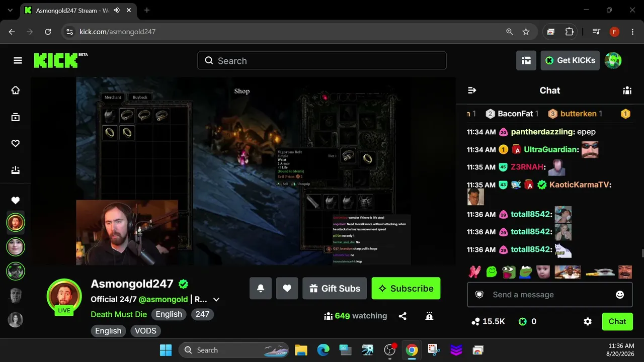This screenshot has height=362, width=644.
Task: Open the OBS Studio taskbar icon
Action: tap(389, 350)
